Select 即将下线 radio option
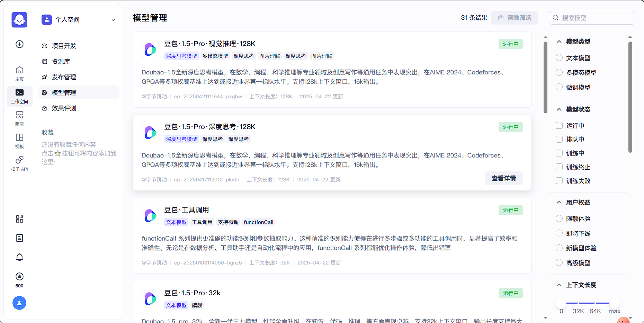This screenshot has height=323, width=644. [x=559, y=233]
